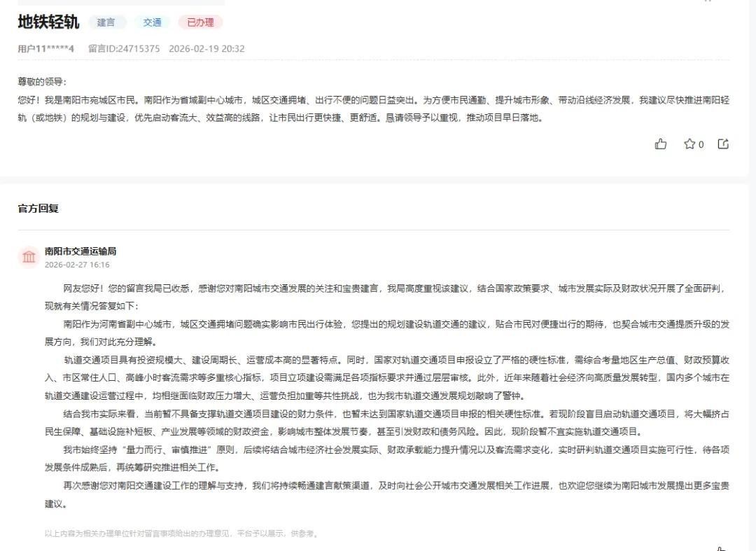Click the reply timestamp 2026-02-27 16:16
This screenshot has height=551, width=756.
[77, 265]
